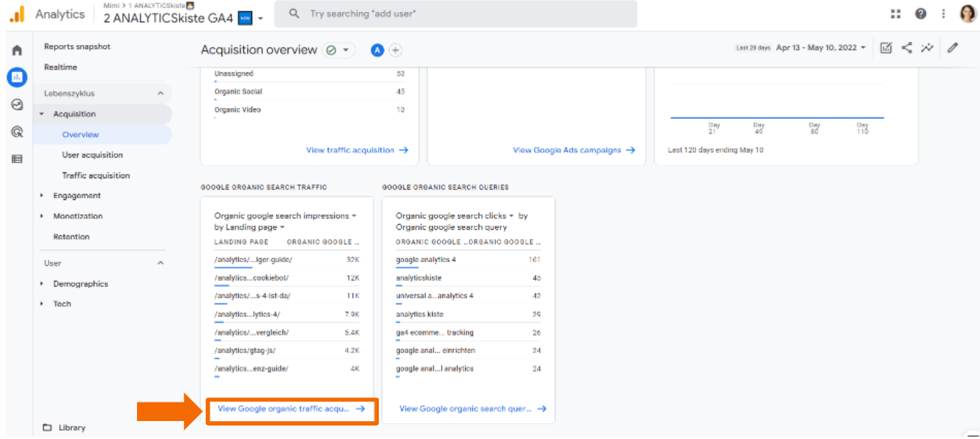Open Analytics Intelligence insights icon
Viewport: 980px width, 439px height.
pos(928,47)
